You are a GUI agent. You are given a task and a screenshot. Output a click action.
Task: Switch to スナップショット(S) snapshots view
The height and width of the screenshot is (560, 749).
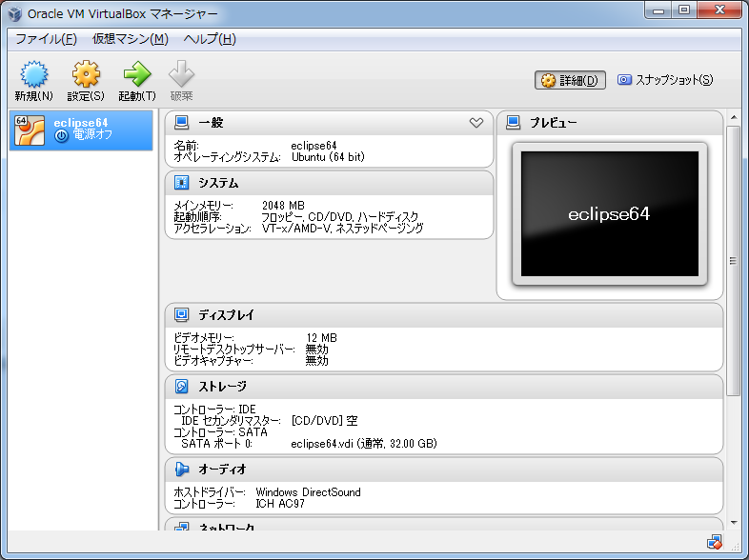(665, 80)
